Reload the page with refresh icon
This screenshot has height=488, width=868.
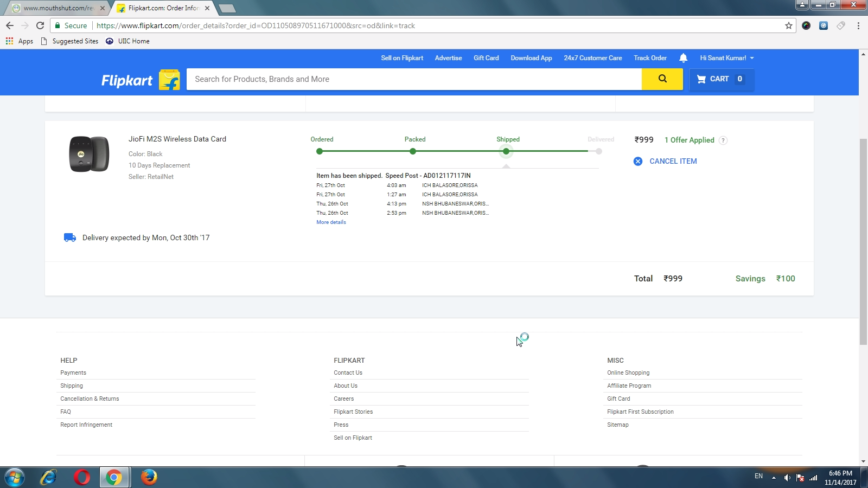tap(40, 25)
